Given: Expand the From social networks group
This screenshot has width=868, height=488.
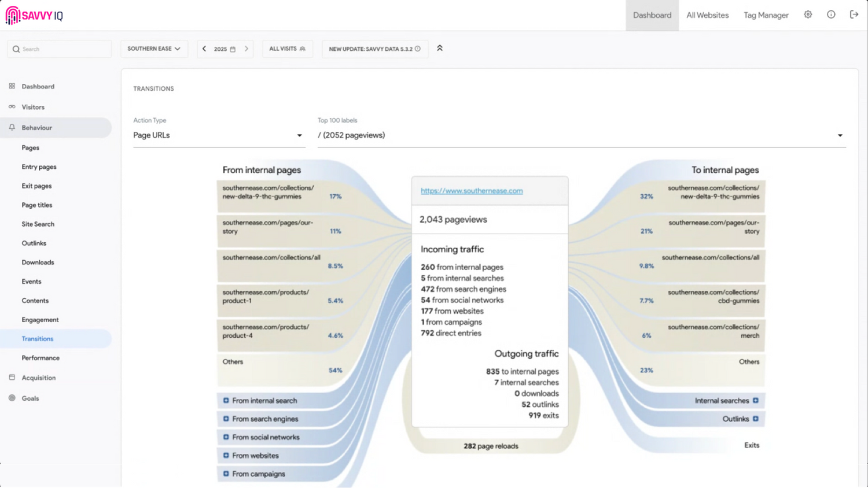Looking at the screenshot, I should coord(226,437).
